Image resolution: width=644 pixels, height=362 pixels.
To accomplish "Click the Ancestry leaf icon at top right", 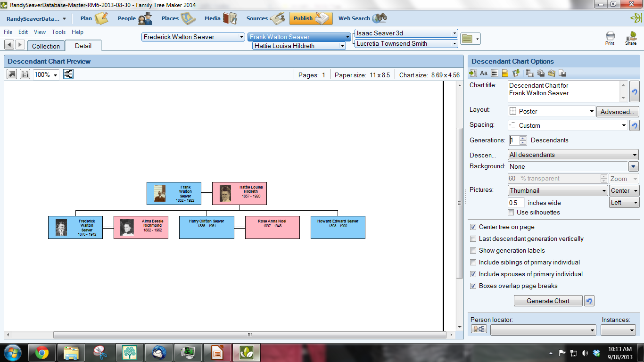I will pos(636,18).
